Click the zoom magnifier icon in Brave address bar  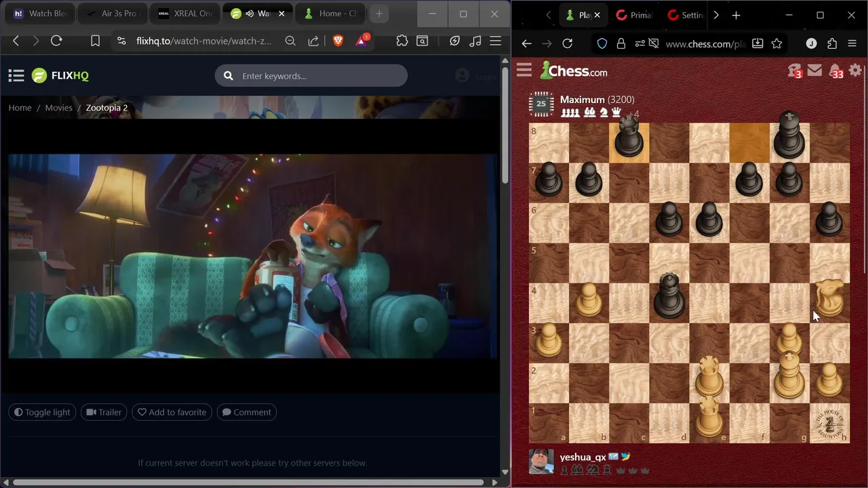tap(290, 41)
